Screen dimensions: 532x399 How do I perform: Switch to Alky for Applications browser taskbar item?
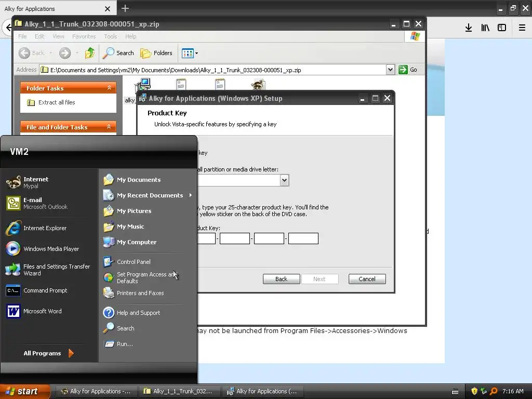(x=96, y=391)
